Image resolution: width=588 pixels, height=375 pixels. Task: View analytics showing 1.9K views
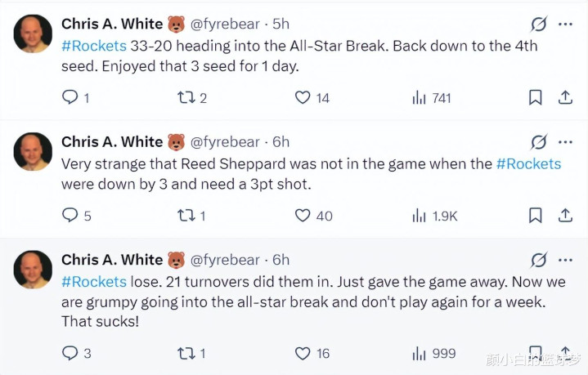click(x=437, y=216)
